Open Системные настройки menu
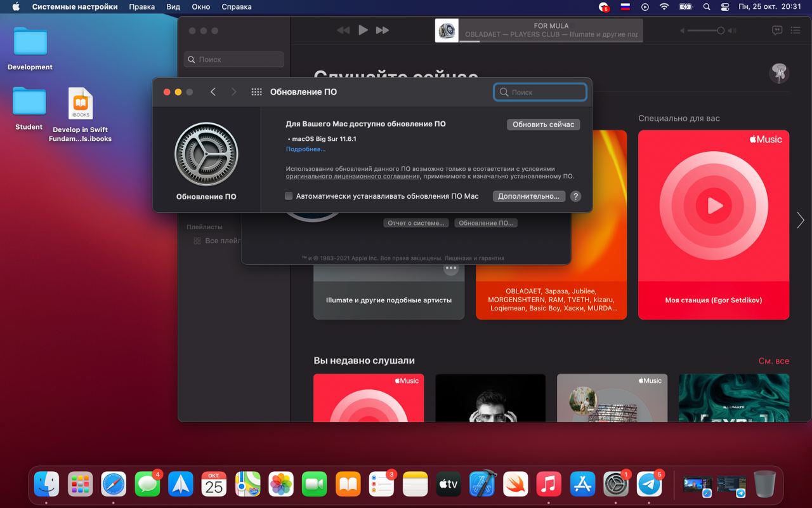The image size is (812, 508). [75, 7]
